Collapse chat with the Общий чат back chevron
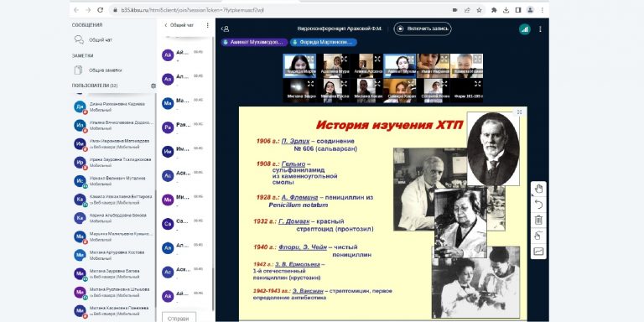Image resolution: width=644 pixels, height=322 pixels. pos(166,25)
